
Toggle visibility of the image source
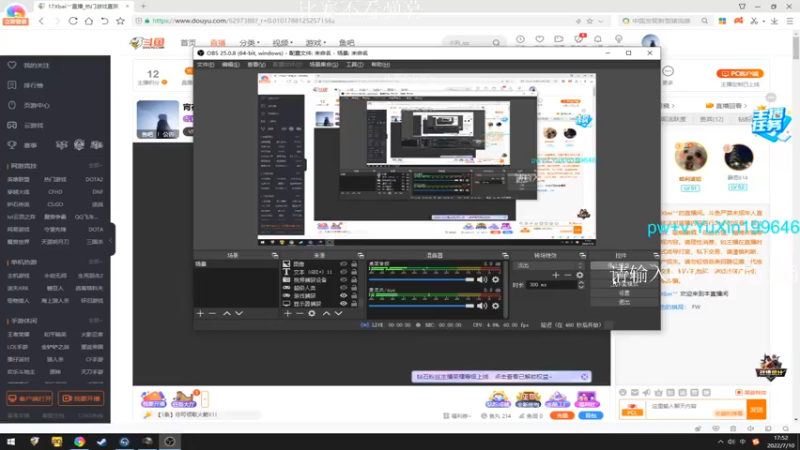(x=343, y=264)
